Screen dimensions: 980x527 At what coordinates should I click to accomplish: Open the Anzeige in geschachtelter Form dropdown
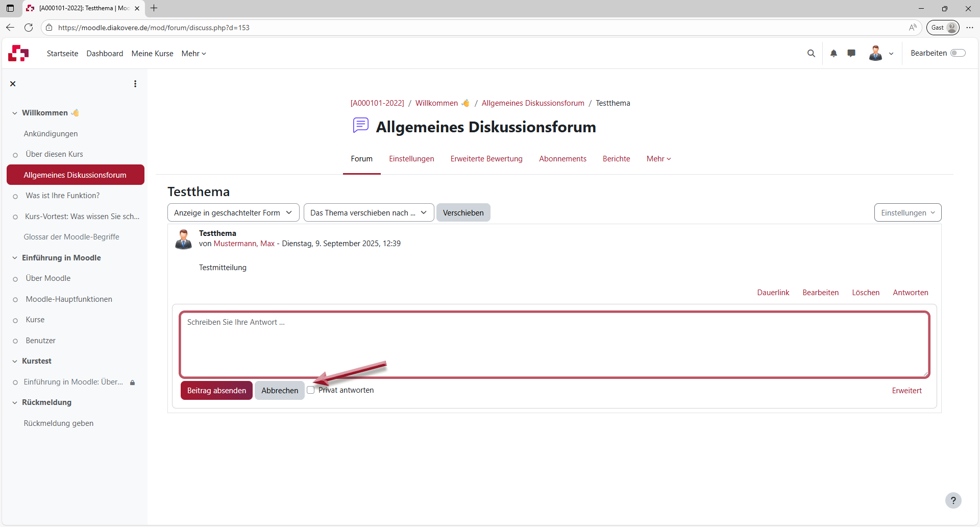click(x=233, y=212)
